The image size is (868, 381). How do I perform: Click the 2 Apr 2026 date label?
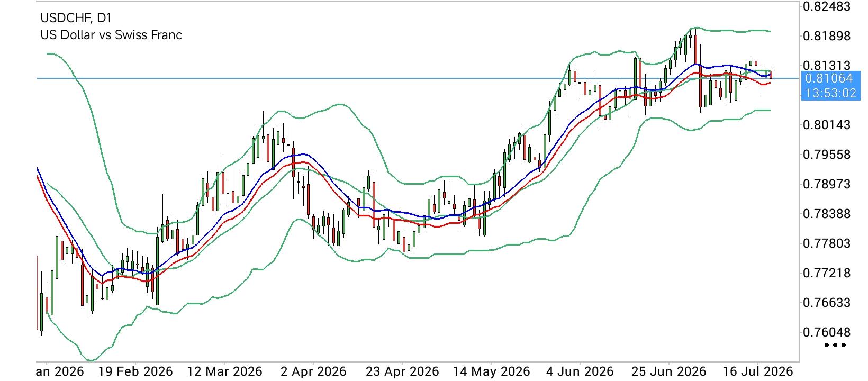tap(313, 371)
